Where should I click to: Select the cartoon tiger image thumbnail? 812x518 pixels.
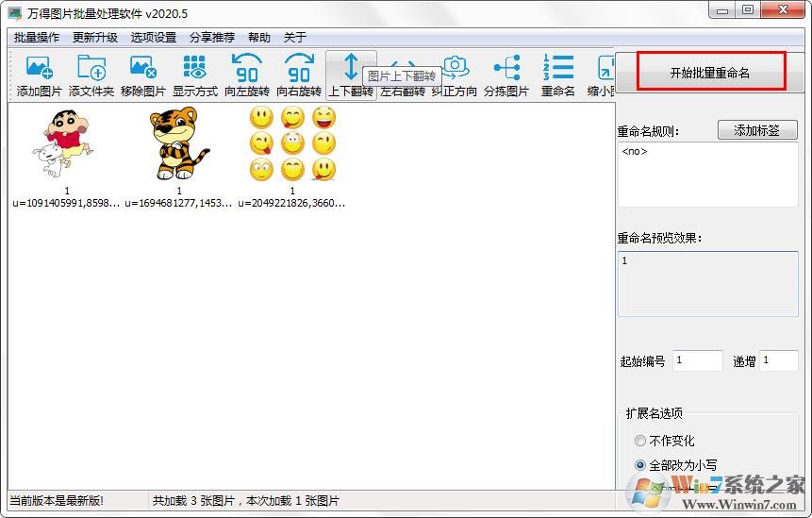[179, 143]
